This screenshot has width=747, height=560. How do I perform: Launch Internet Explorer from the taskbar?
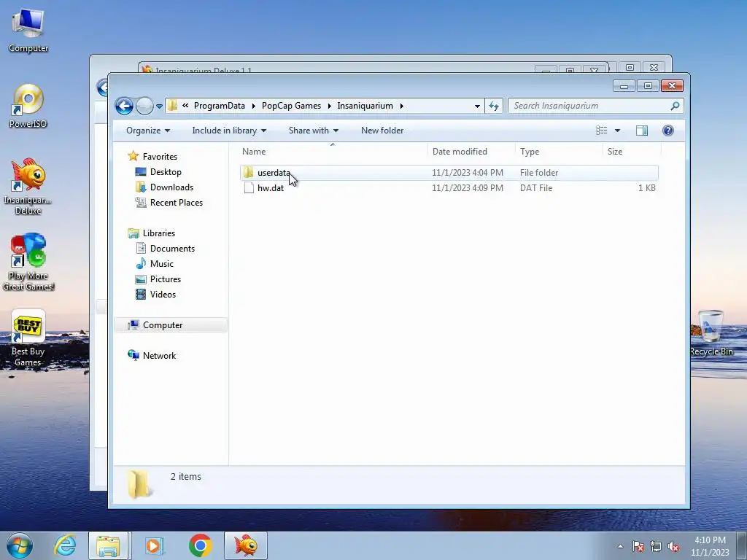65,545
